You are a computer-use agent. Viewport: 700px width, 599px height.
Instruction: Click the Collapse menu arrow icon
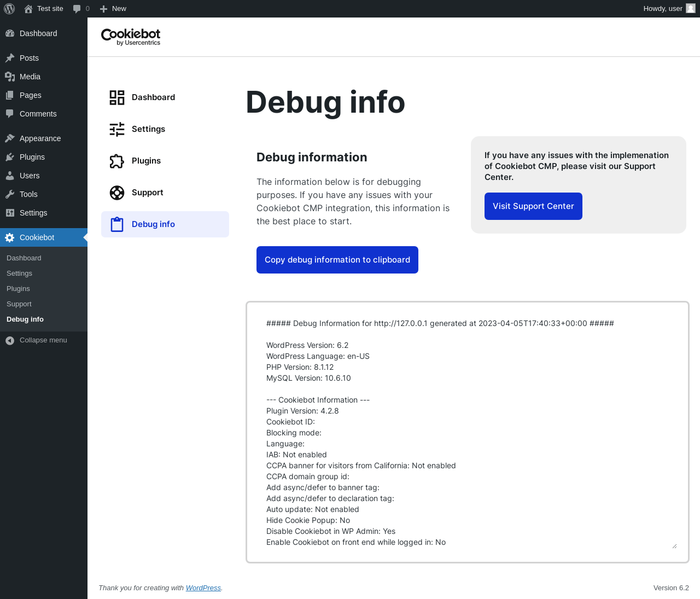10,340
